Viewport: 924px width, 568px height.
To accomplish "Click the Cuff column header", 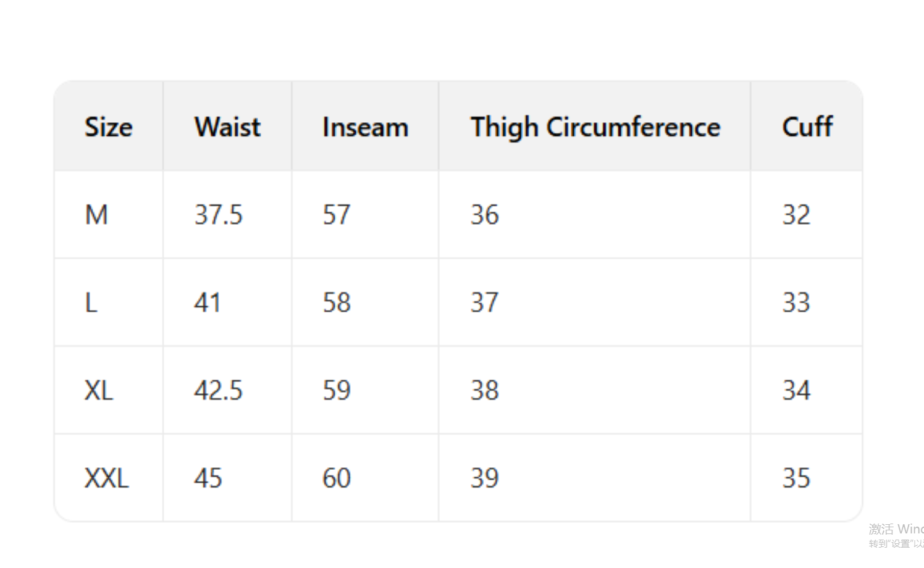I will point(807,127).
